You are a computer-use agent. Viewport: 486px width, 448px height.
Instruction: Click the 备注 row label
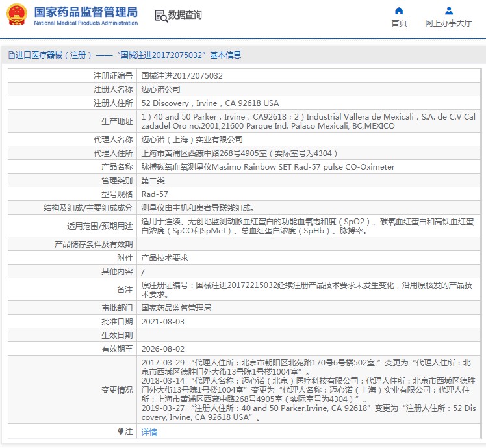[125, 289]
